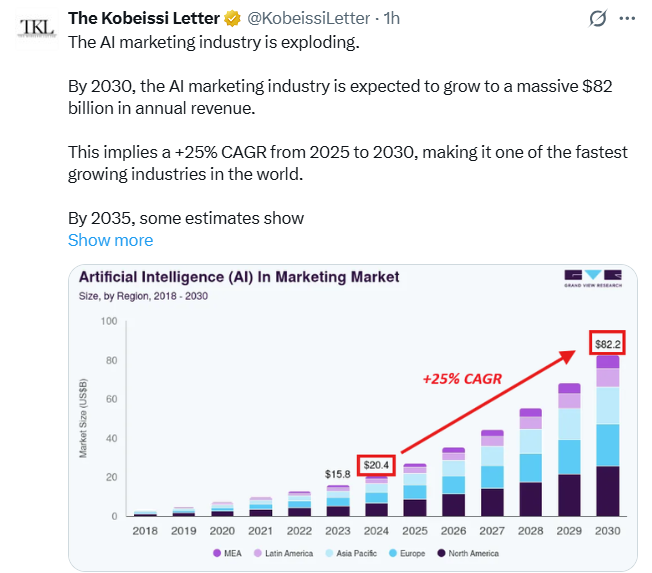Click the MEA legend dot
Image resolution: width=652 pixels, height=573 pixels.
click(217, 553)
